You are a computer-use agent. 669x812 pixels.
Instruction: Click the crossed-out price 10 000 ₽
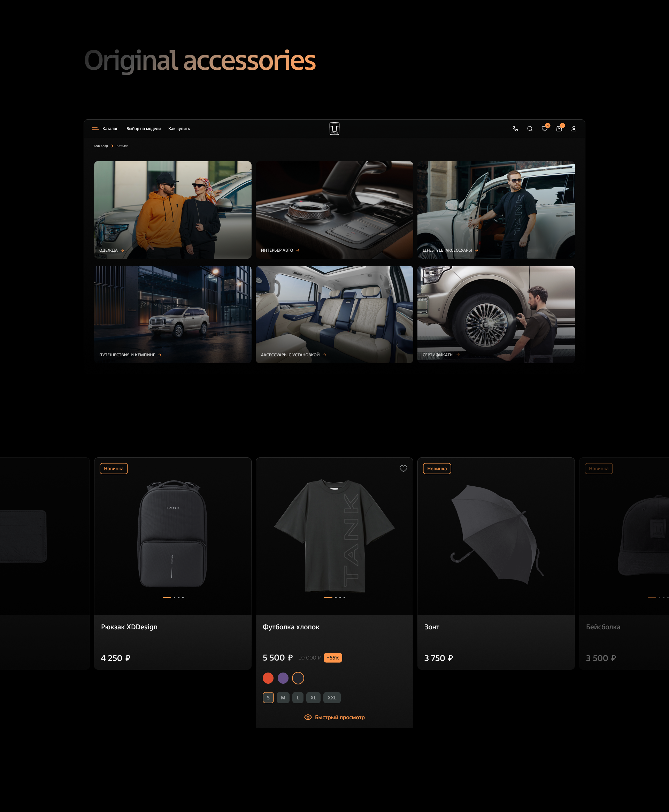[x=309, y=658]
